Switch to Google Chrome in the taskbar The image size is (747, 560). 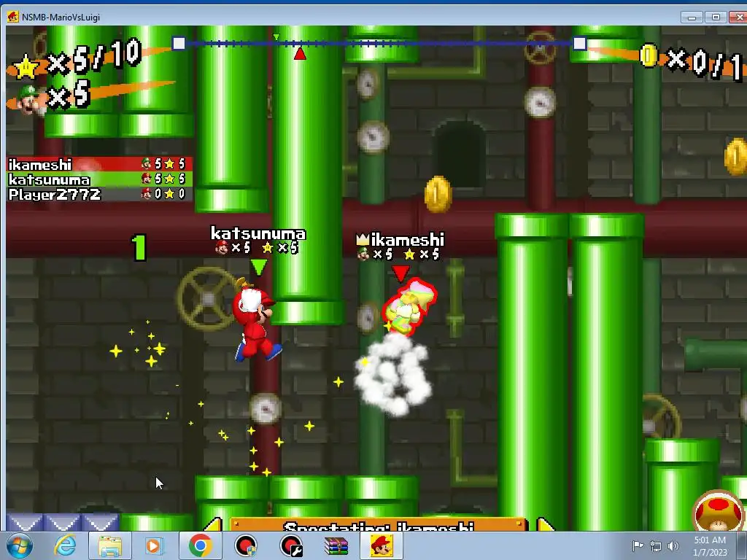pyautogui.click(x=200, y=545)
